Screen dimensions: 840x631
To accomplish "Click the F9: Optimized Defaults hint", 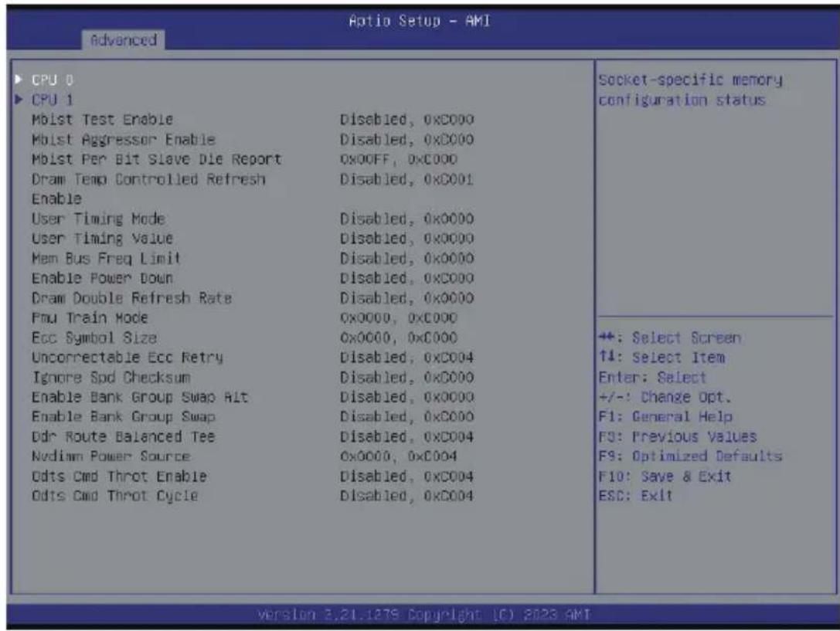I will coord(691,456).
